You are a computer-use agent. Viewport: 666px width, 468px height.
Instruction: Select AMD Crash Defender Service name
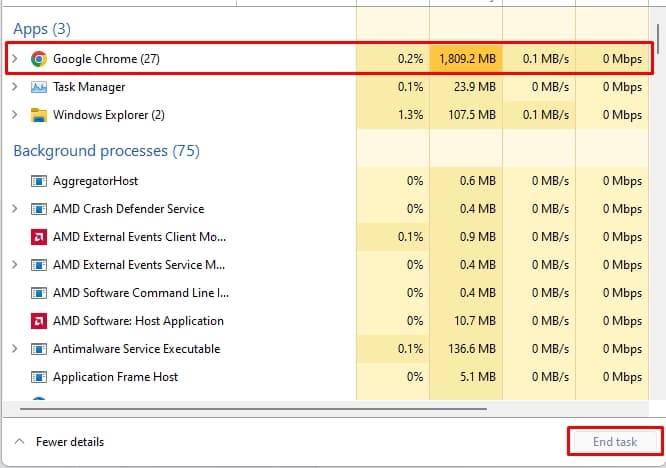coord(129,209)
